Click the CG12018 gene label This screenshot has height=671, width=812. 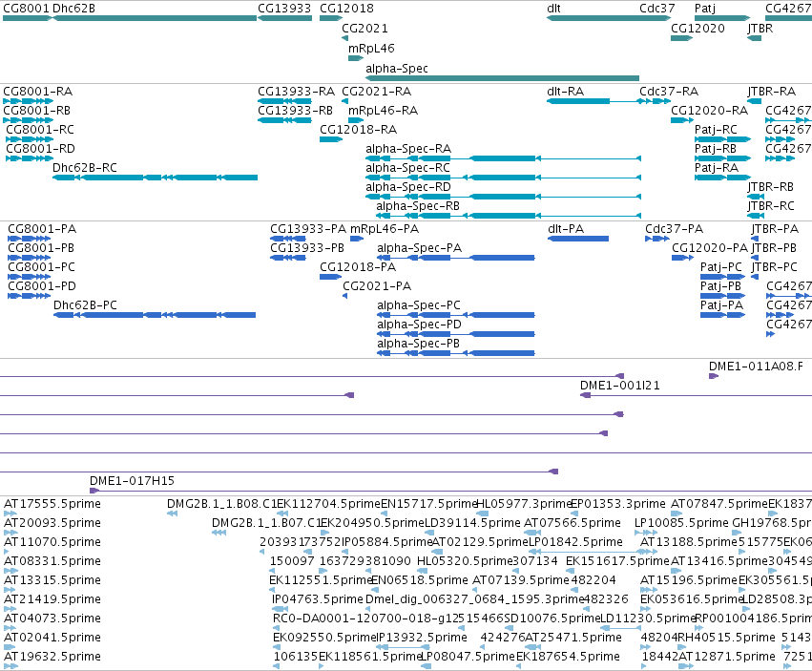point(346,9)
